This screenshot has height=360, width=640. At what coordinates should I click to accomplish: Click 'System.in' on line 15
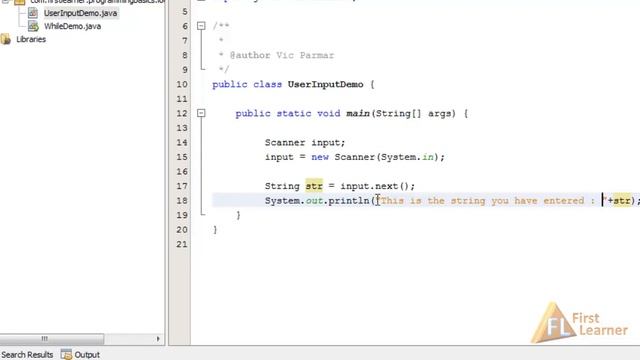(x=407, y=157)
